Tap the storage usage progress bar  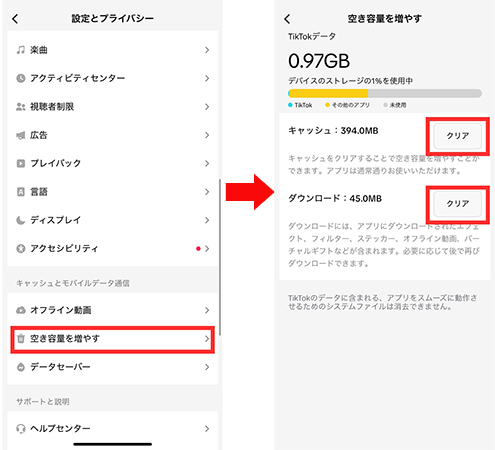[x=385, y=93]
